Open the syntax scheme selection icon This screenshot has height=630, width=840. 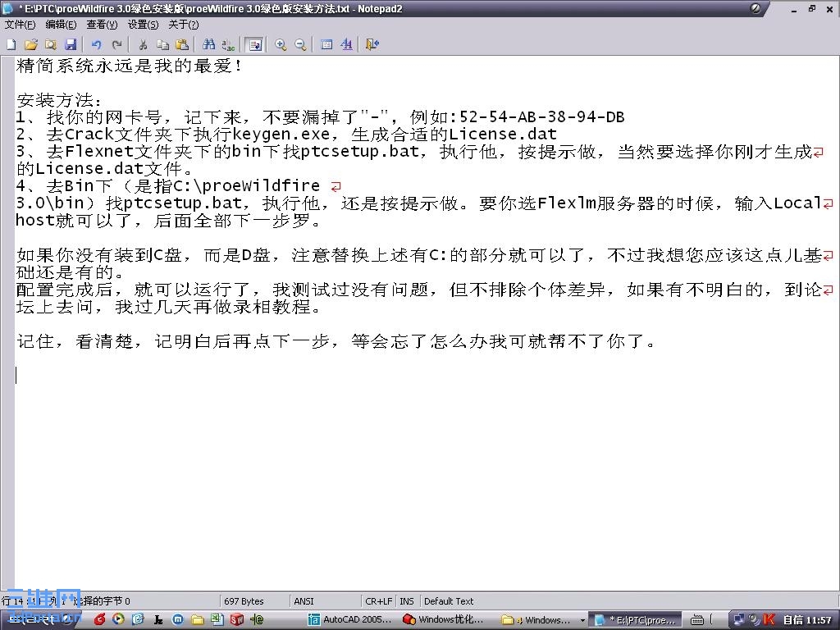point(326,44)
